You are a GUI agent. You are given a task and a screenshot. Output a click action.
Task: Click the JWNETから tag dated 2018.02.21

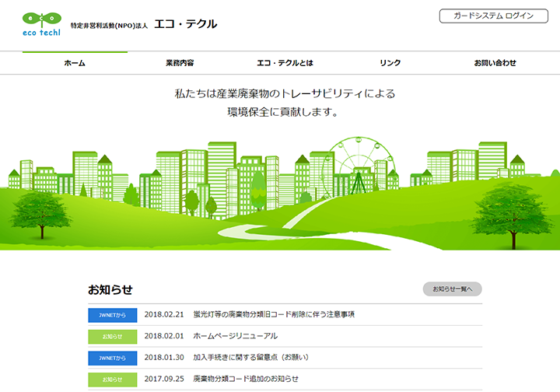113,315
